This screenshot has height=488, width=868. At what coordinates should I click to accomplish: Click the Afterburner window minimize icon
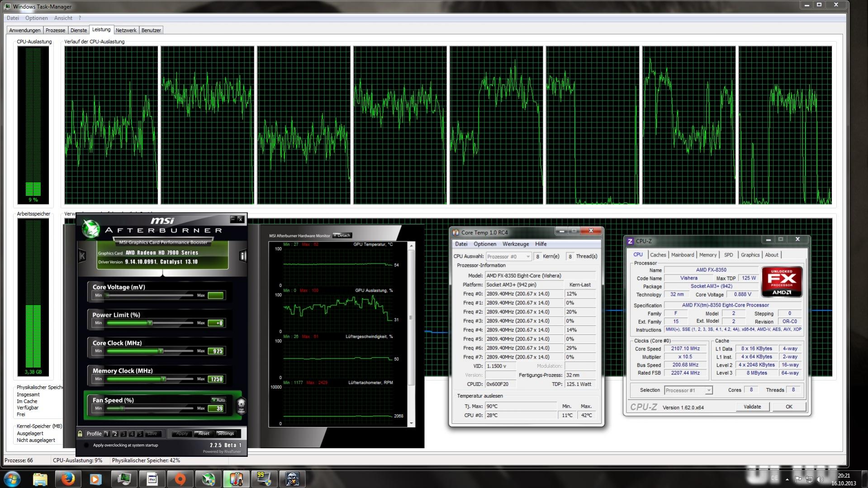point(233,219)
